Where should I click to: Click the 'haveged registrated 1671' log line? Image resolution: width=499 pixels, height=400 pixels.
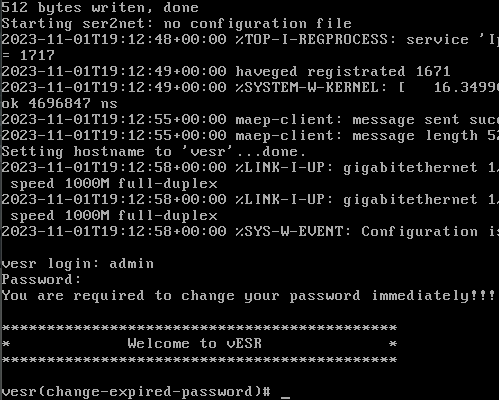coord(226,71)
